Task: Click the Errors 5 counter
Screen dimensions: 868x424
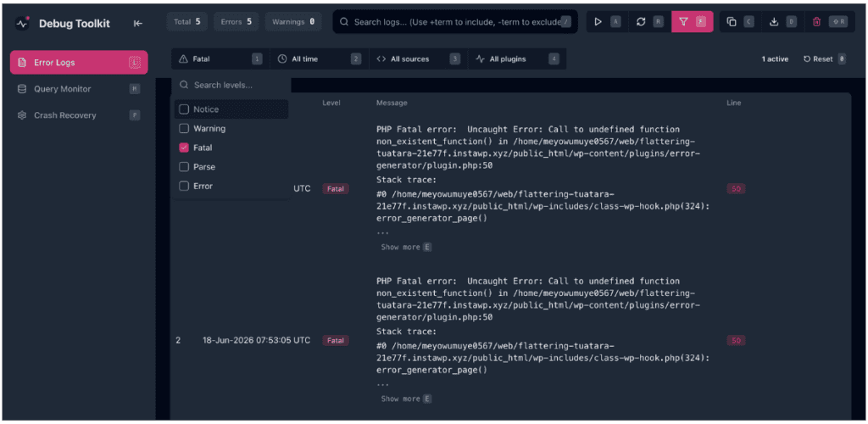Action: [x=236, y=21]
